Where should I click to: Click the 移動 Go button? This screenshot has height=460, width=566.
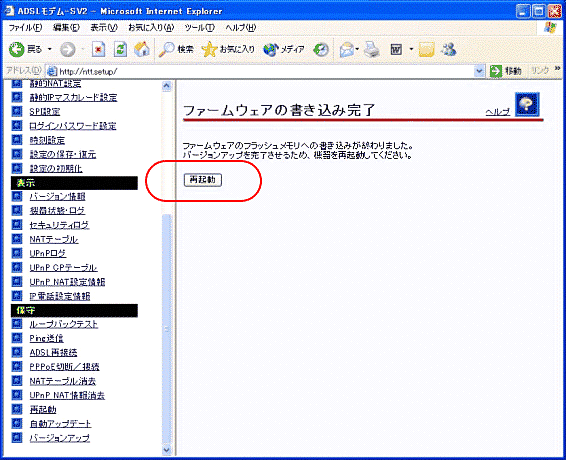point(506,71)
